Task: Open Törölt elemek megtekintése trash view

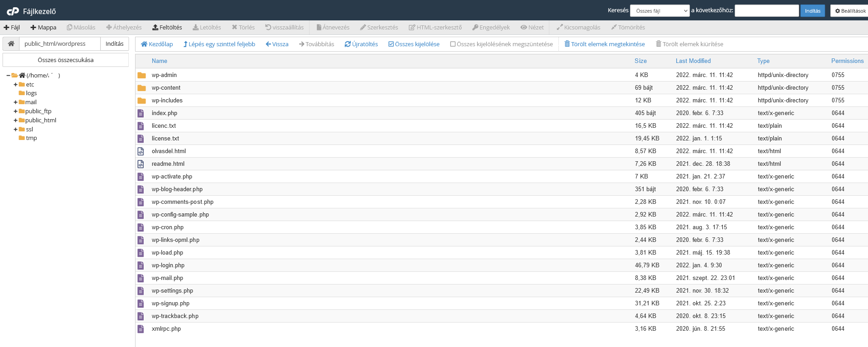Action: pos(605,44)
